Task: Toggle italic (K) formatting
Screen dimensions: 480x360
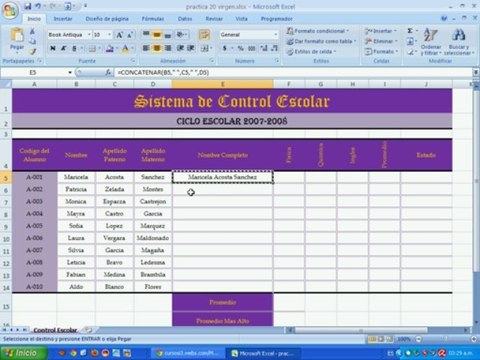Action: click(x=63, y=48)
